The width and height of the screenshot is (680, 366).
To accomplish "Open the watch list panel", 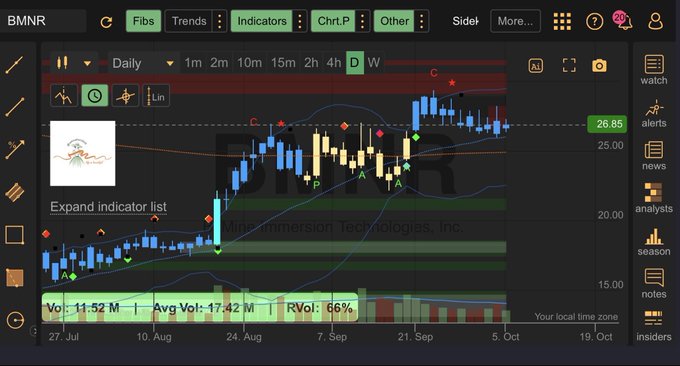I will coord(654,70).
